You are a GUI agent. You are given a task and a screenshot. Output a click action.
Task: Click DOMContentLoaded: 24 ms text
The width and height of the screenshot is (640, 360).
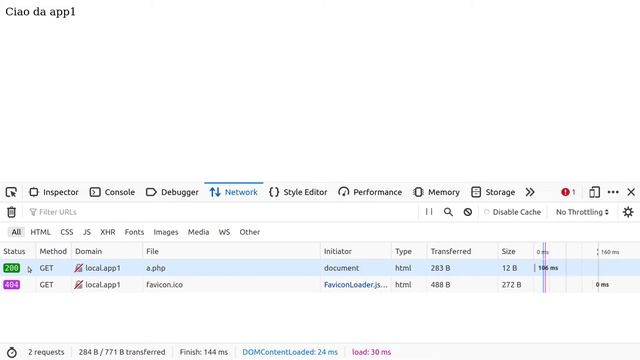[290, 352]
